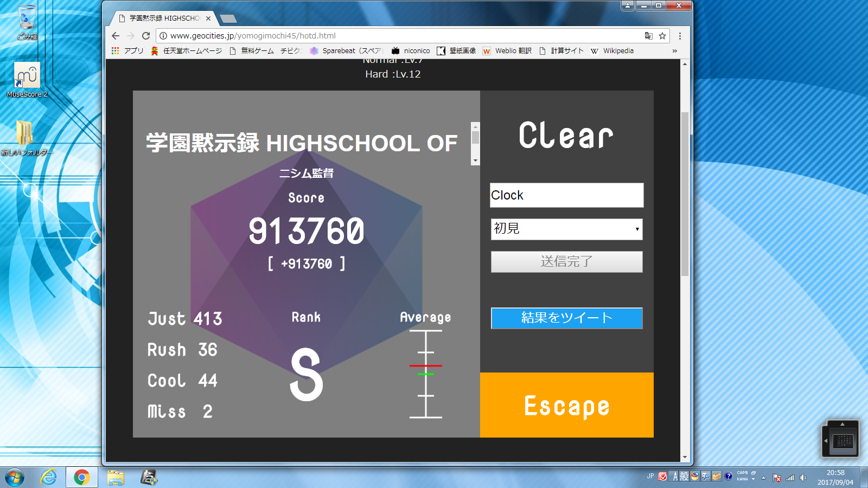The height and width of the screenshot is (488, 868).
Task: Open the Recycle Bin on the desktop
Action: point(27,22)
